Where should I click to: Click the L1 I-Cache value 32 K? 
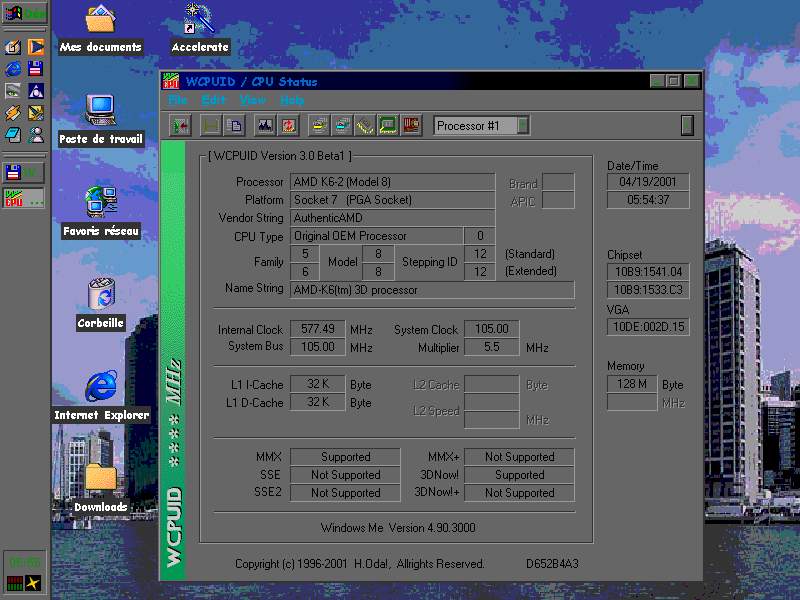point(317,384)
